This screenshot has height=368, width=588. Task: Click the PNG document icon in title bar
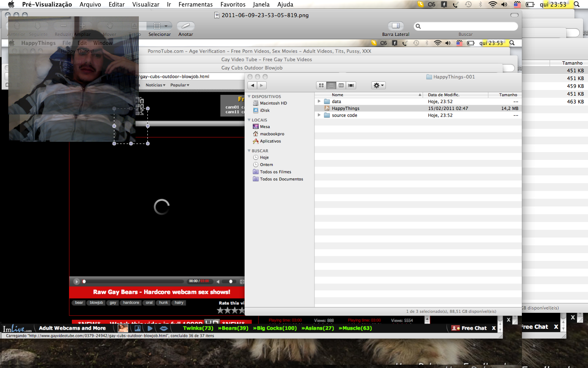tap(217, 16)
